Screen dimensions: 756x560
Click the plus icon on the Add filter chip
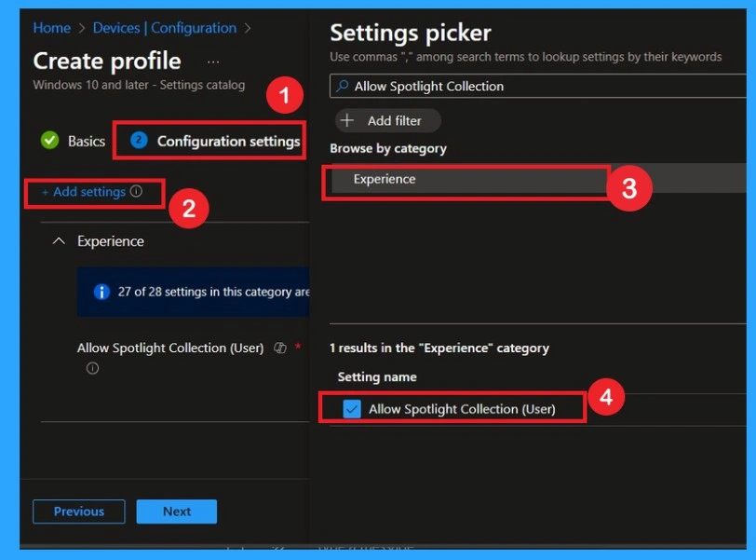pos(360,120)
